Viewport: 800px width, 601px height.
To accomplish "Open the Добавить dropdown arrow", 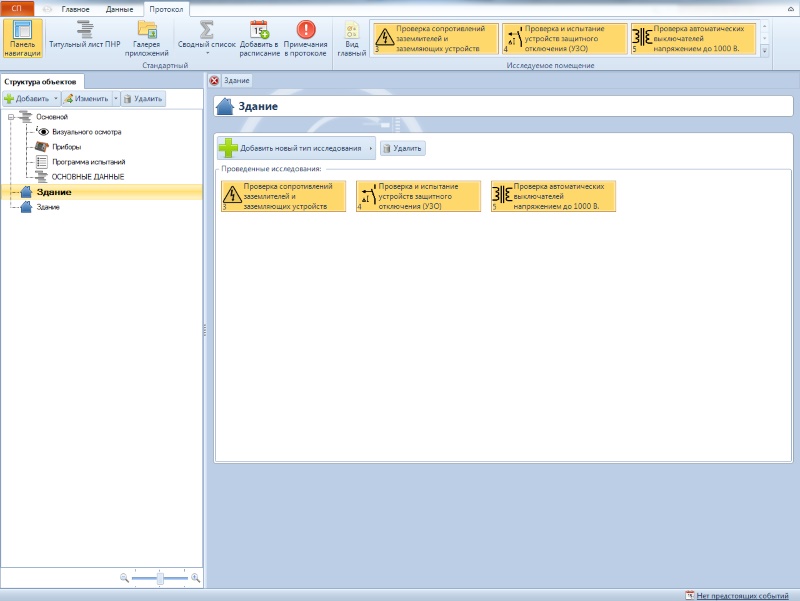I will click(56, 98).
